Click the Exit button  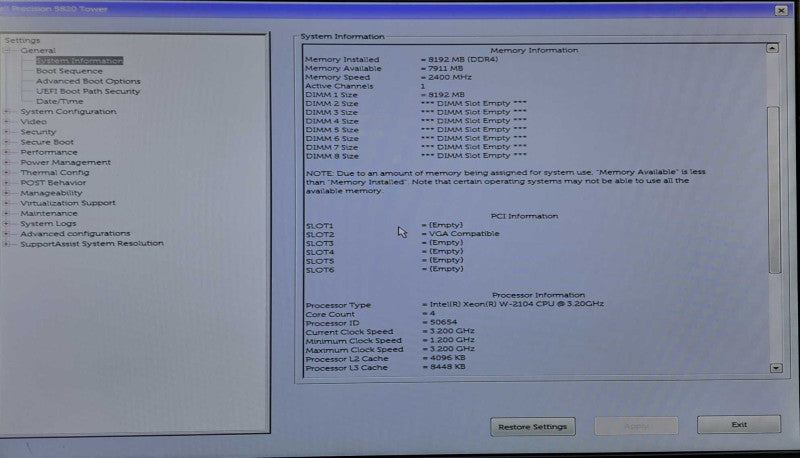coord(739,424)
